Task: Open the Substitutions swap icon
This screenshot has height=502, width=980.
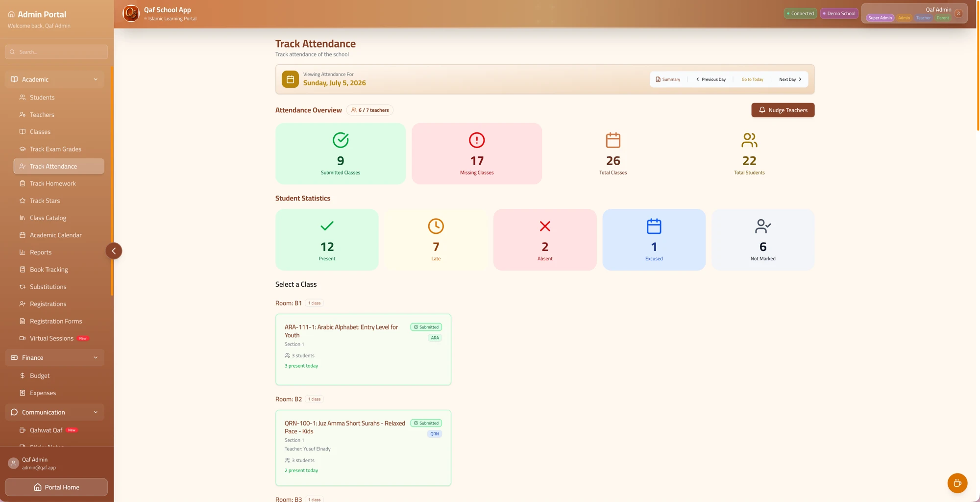Action: click(22, 287)
